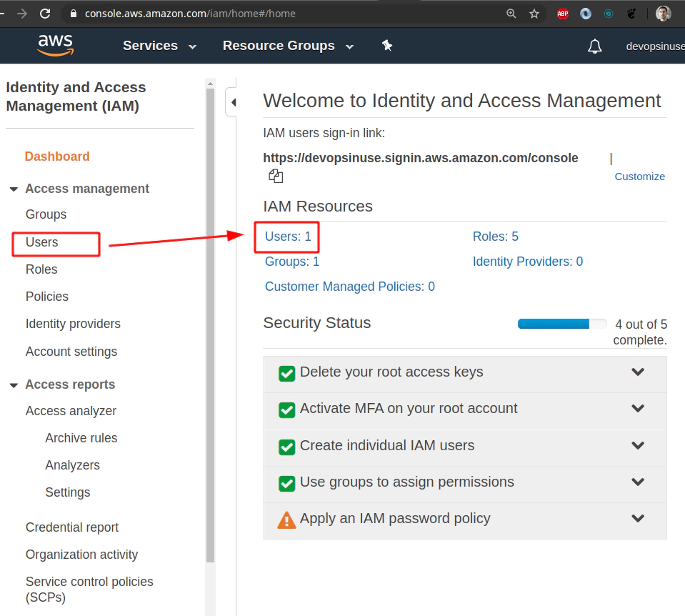Copy the IAM sign-in link

pos(276,177)
